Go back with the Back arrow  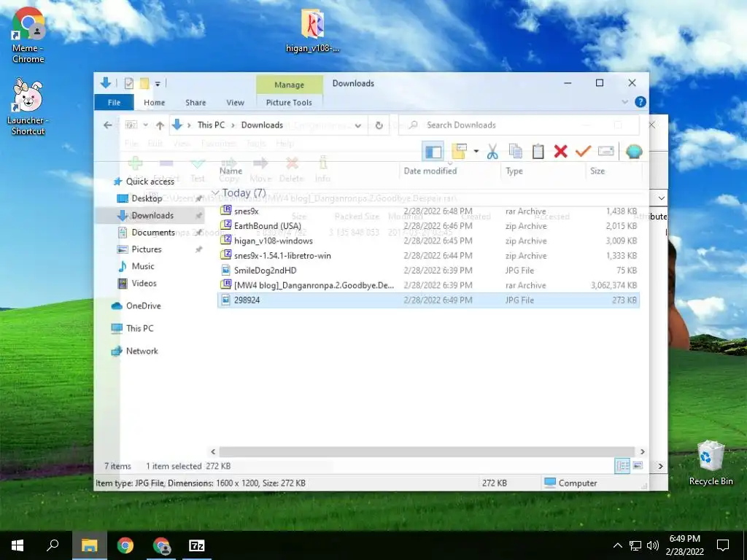(x=108, y=125)
